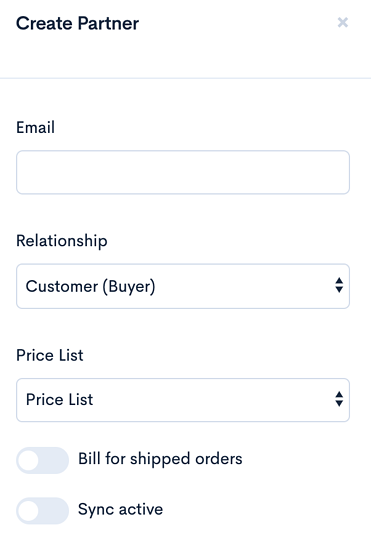
Task: Close the Create Partner dialog
Action: click(343, 23)
